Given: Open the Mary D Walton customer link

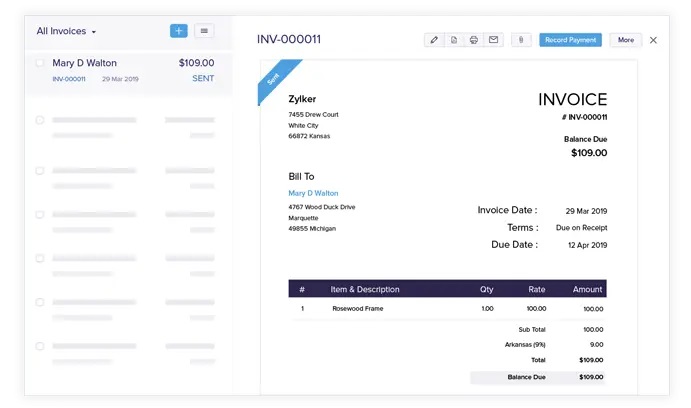Looking at the screenshot, I should click(x=313, y=193).
